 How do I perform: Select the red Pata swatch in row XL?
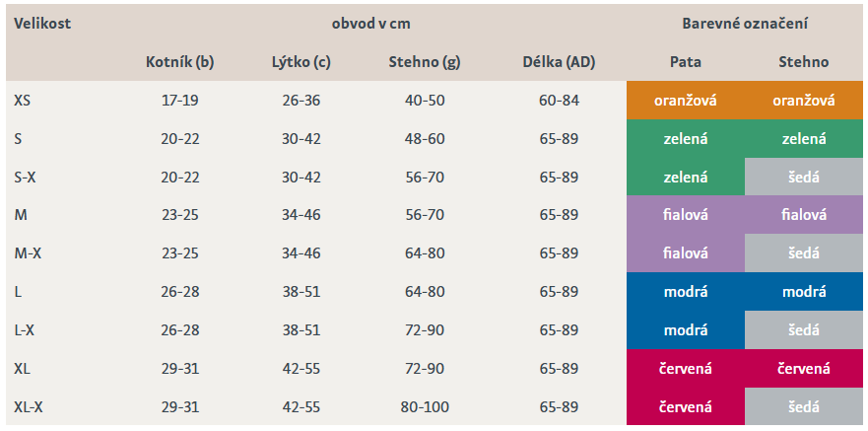coord(686,368)
